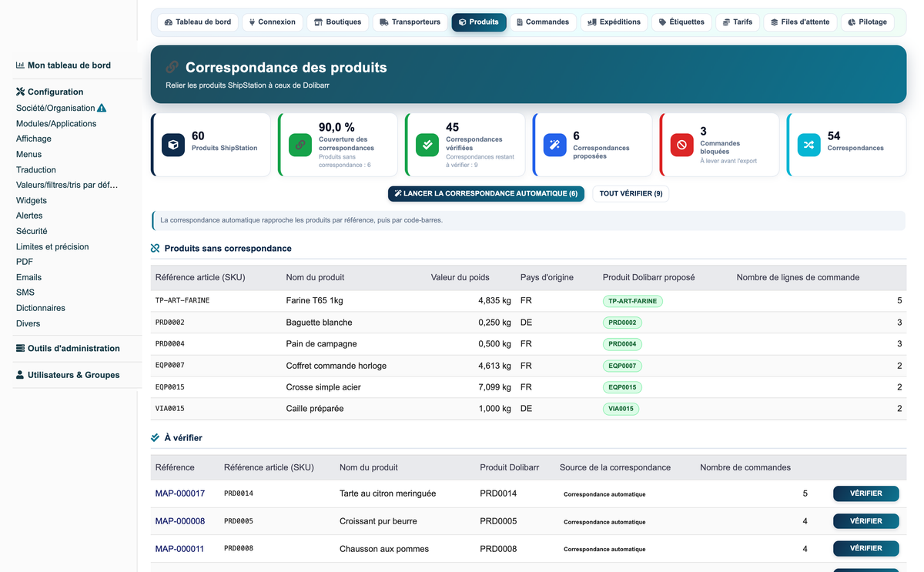Click the Valeur du poids column header

460,277
